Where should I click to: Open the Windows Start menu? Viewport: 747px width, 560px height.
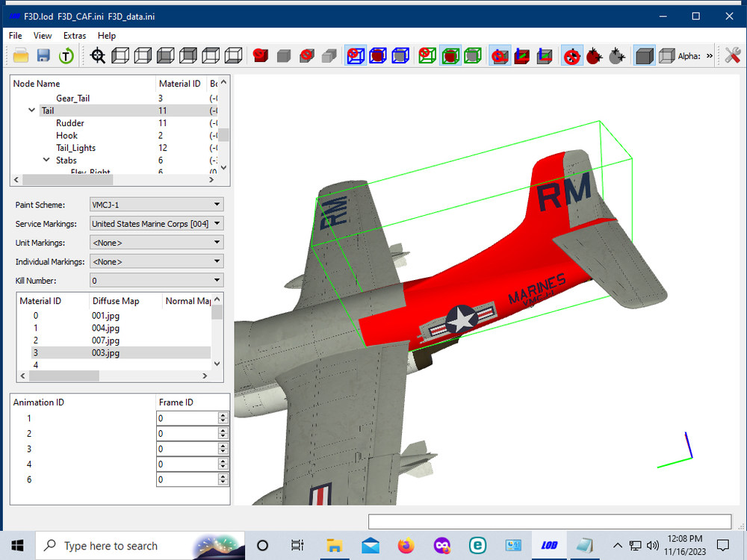(18, 545)
